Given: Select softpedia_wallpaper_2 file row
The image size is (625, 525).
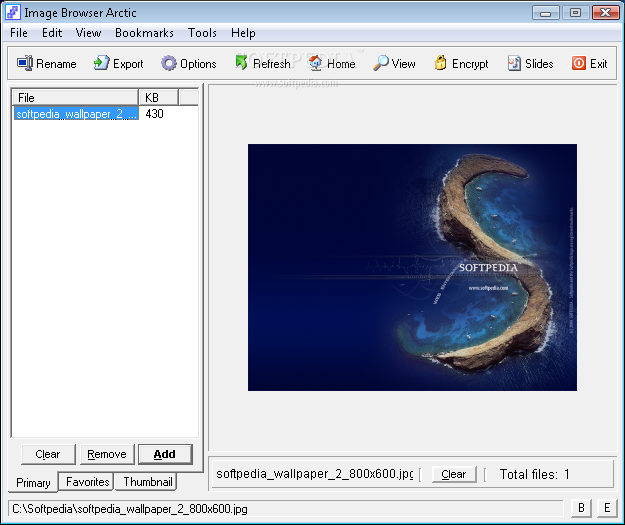Looking at the screenshot, I should 76,114.
